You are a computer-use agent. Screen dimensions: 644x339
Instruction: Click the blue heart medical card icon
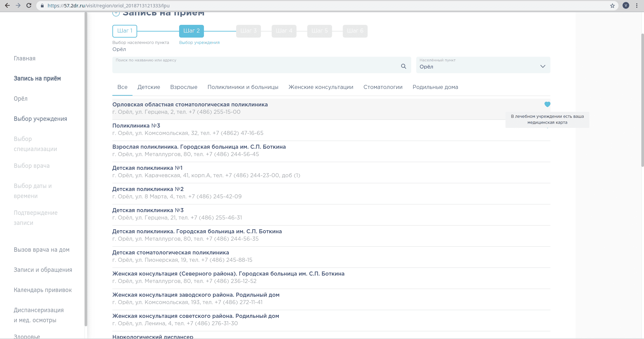coord(547,104)
